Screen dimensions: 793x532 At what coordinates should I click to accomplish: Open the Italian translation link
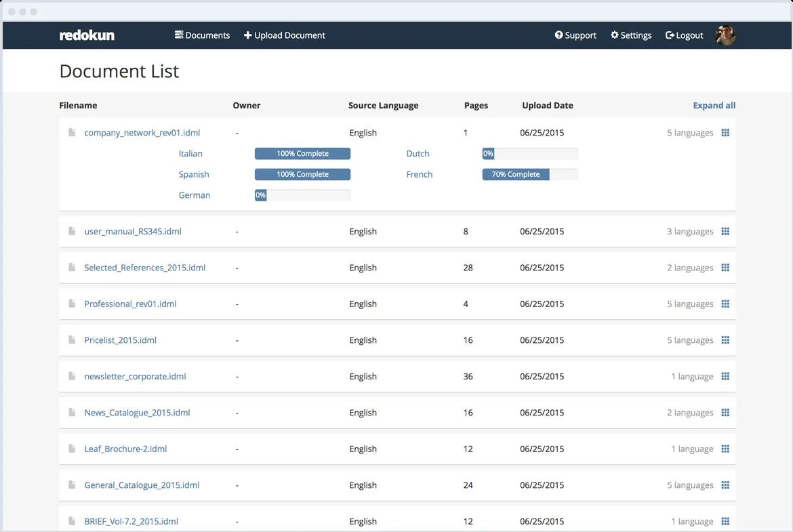190,154
